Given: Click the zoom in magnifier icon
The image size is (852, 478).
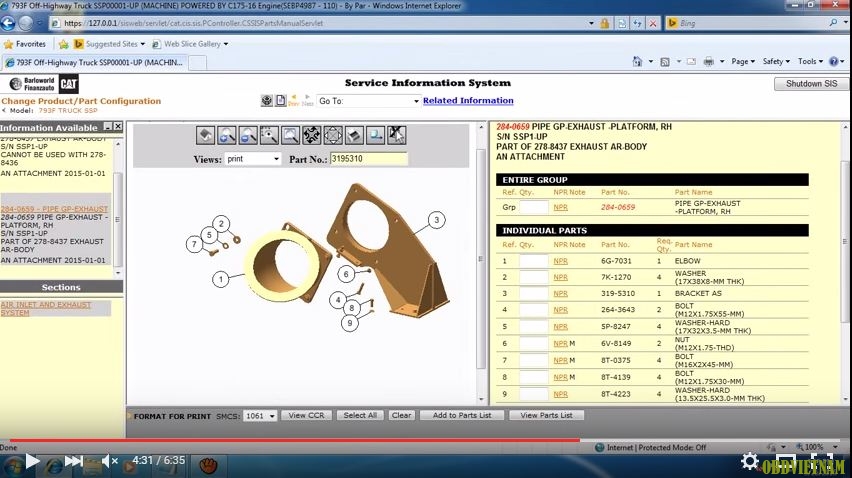Looking at the screenshot, I should pos(227,135).
